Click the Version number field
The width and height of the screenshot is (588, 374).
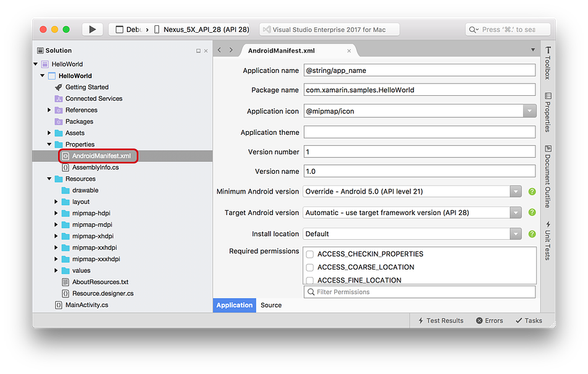point(419,151)
